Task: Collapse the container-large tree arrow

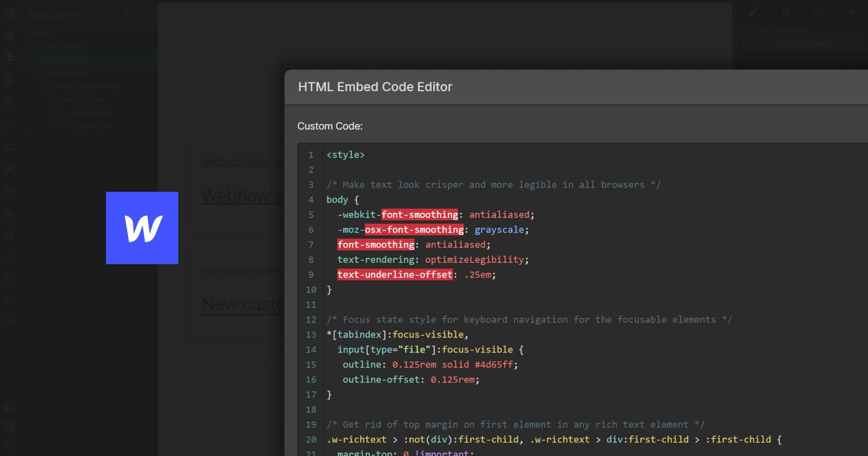Action: click(57, 112)
